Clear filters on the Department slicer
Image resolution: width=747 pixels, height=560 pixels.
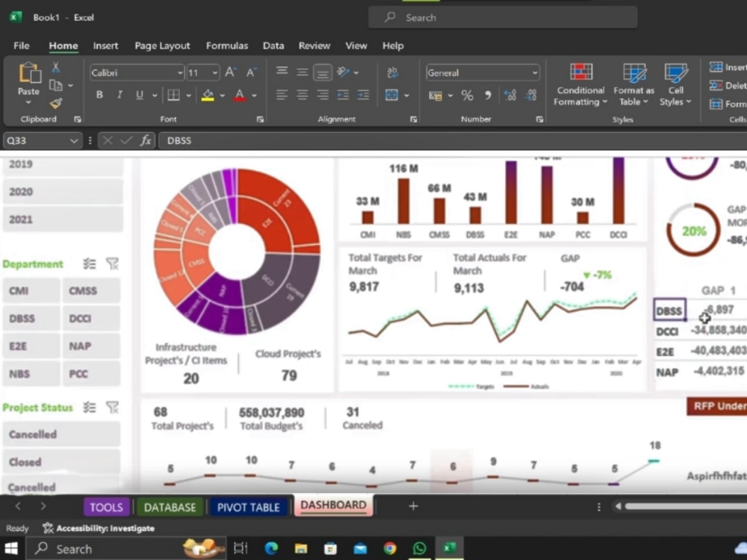[112, 264]
